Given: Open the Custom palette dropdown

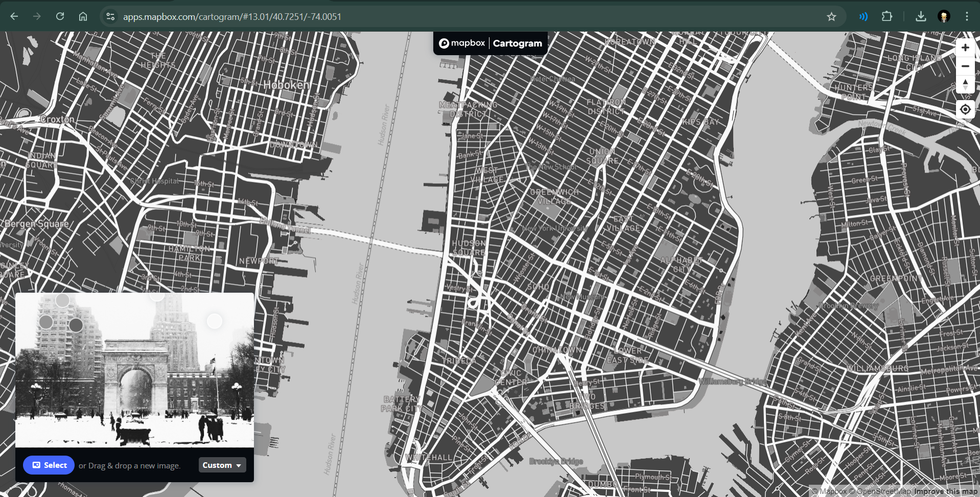Looking at the screenshot, I should point(222,465).
